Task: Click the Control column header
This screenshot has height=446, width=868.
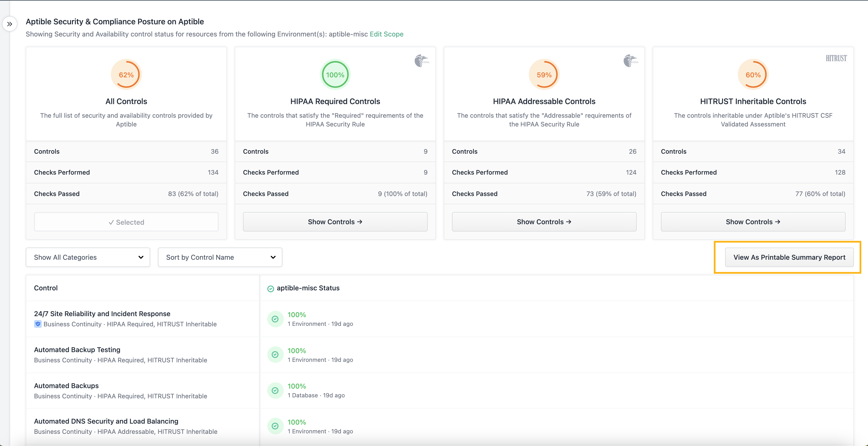Action: coord(46,288)
